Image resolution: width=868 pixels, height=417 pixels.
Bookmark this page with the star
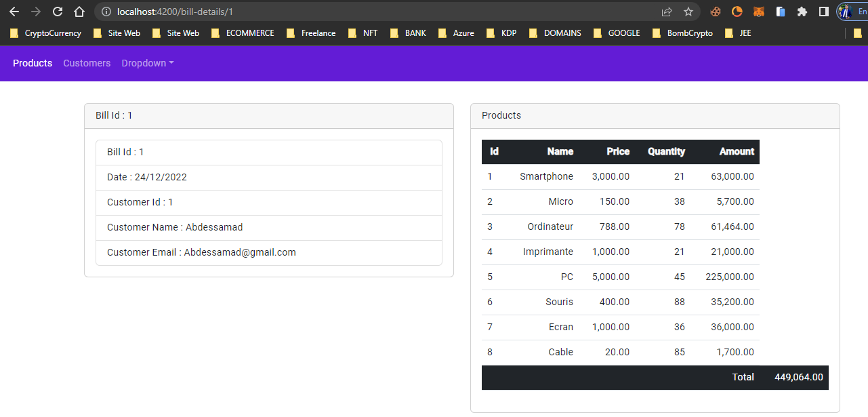688,12
